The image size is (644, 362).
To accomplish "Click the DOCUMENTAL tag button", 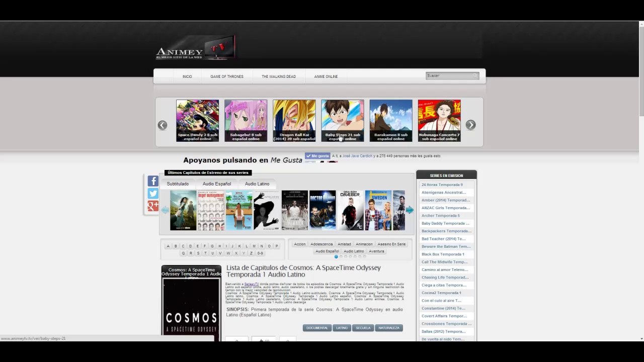I will [317, 328].
